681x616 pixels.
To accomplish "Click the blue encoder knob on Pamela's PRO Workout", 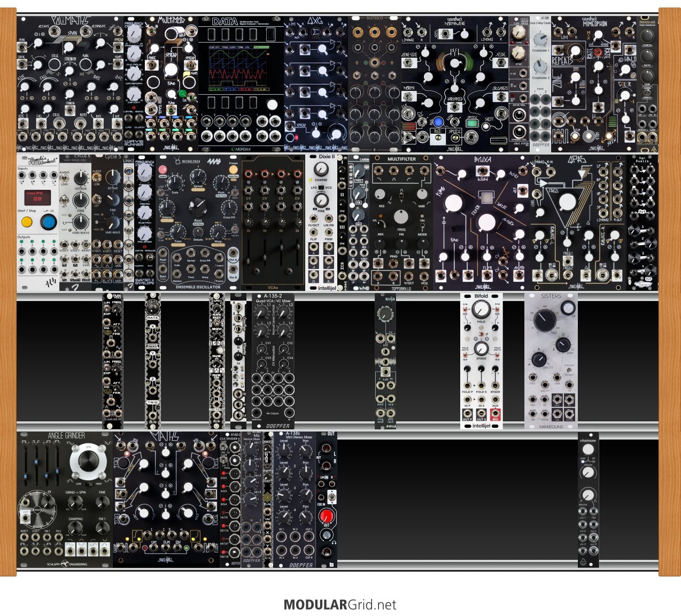I will coord(49,221).
